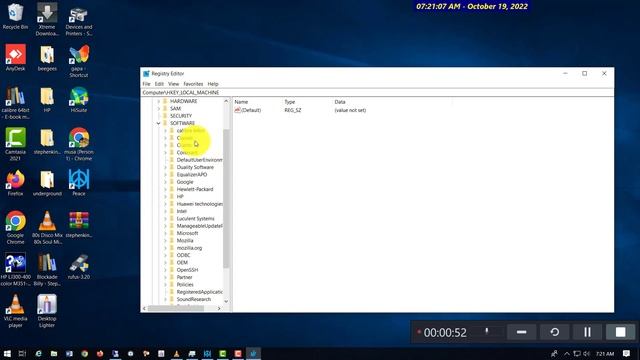Open the HP LJ300-400 color M351 shortcut
Viewport: 640px width, 360px height.
point(15,269)
